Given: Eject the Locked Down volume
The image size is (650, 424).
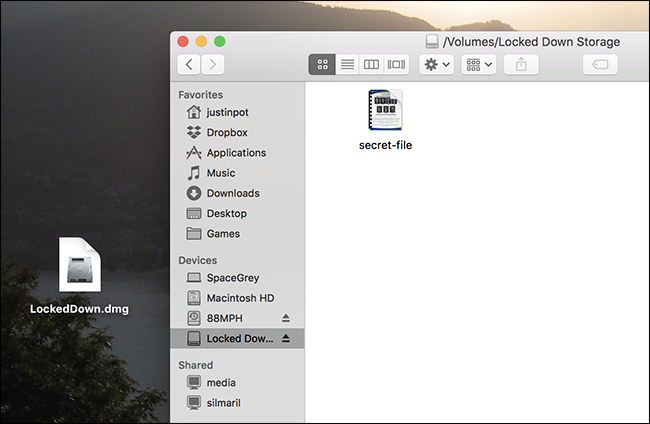Looking at the screenshot, I should (x=286, y=338).
